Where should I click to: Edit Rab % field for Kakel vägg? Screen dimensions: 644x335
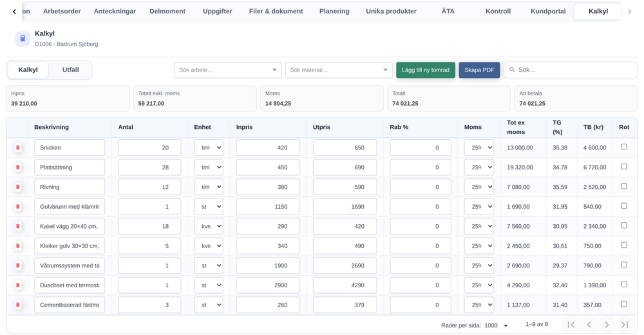coord(421,226)
